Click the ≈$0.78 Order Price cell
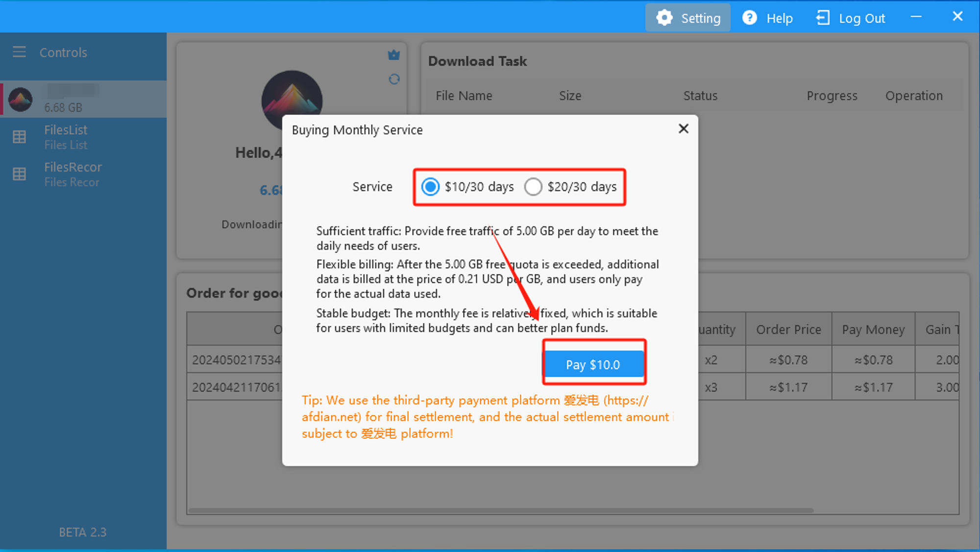 [788, 360]
